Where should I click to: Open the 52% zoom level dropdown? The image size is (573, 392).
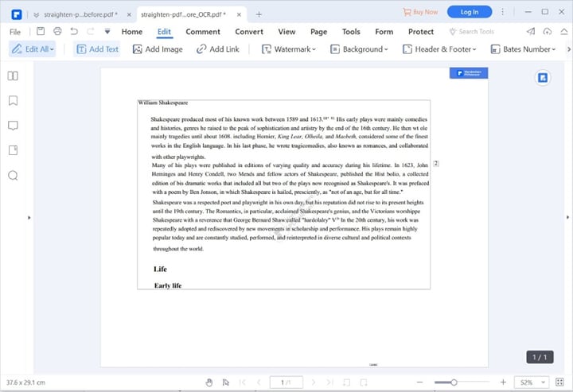(532, 382)
